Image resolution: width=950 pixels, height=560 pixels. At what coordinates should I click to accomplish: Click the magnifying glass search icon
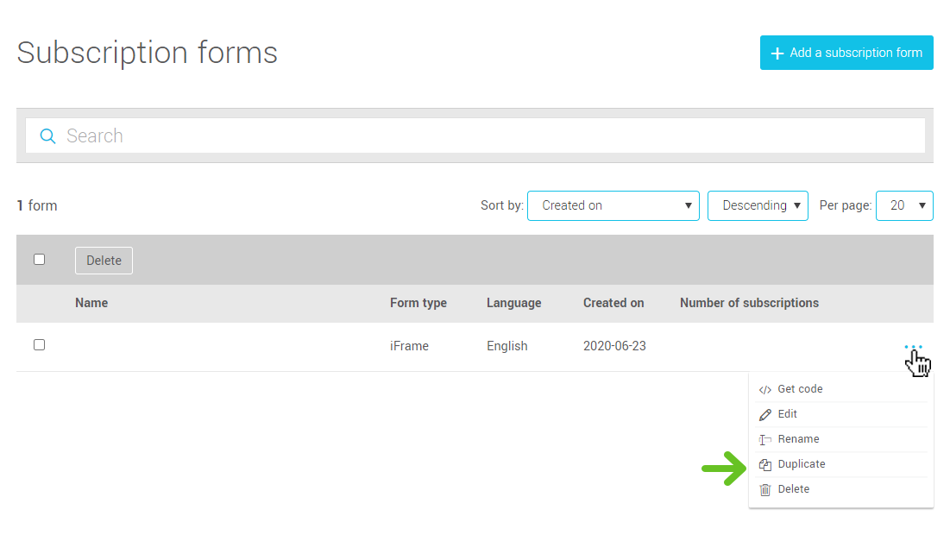[48, 135]
